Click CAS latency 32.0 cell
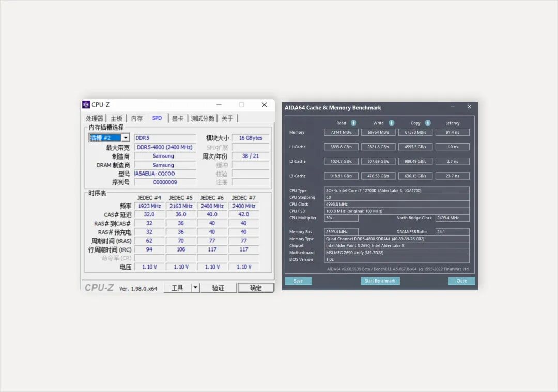This screenshot has width=558, height=392. [x=149, y=214]
